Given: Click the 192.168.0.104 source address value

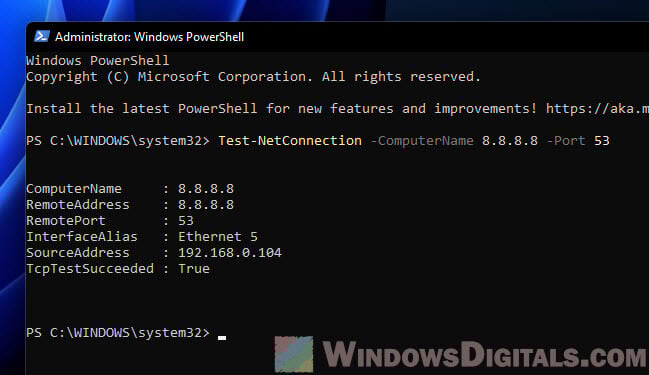Looking at the screenshot, I should click(x=230, y=252).
